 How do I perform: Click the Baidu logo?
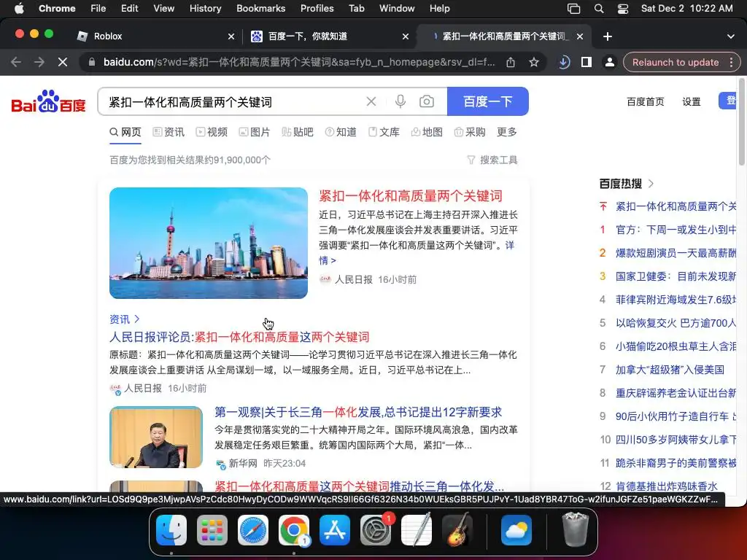click(48, 101)
